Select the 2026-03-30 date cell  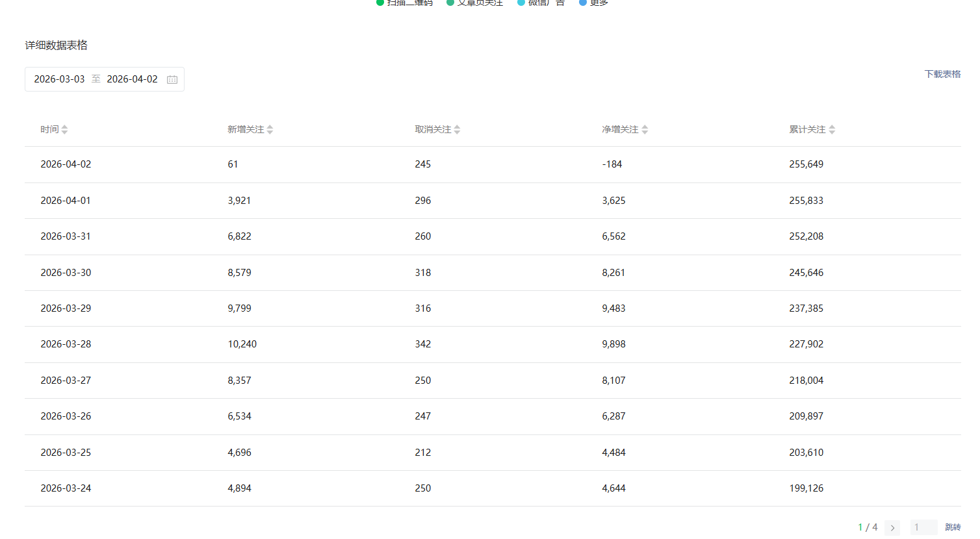click(x=66, y=273)
